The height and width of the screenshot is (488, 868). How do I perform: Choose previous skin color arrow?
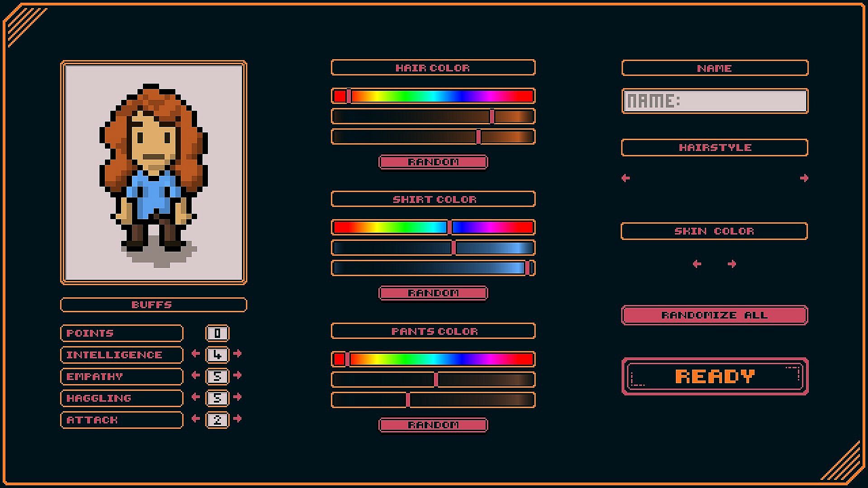(697, 264)
